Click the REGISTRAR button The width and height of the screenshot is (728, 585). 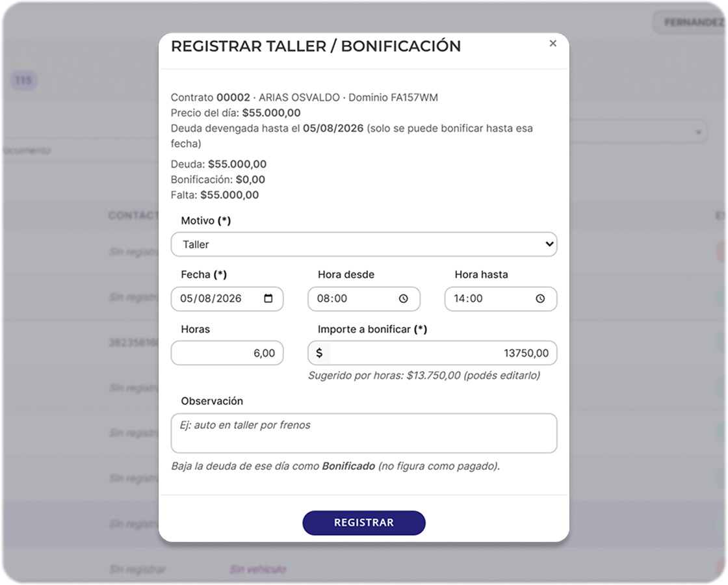363,523
